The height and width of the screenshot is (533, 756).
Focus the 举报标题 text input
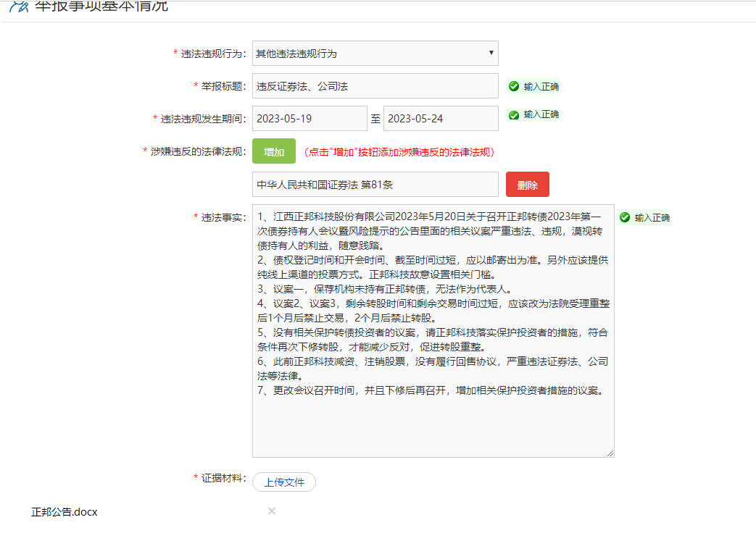[375, 86]
